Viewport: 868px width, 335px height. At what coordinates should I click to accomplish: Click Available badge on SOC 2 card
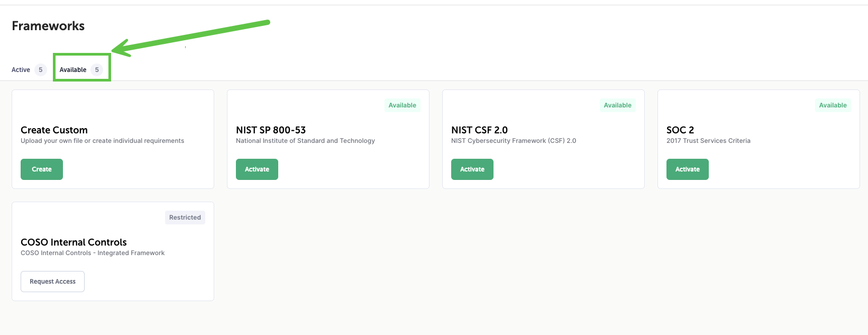click(833, 105)
